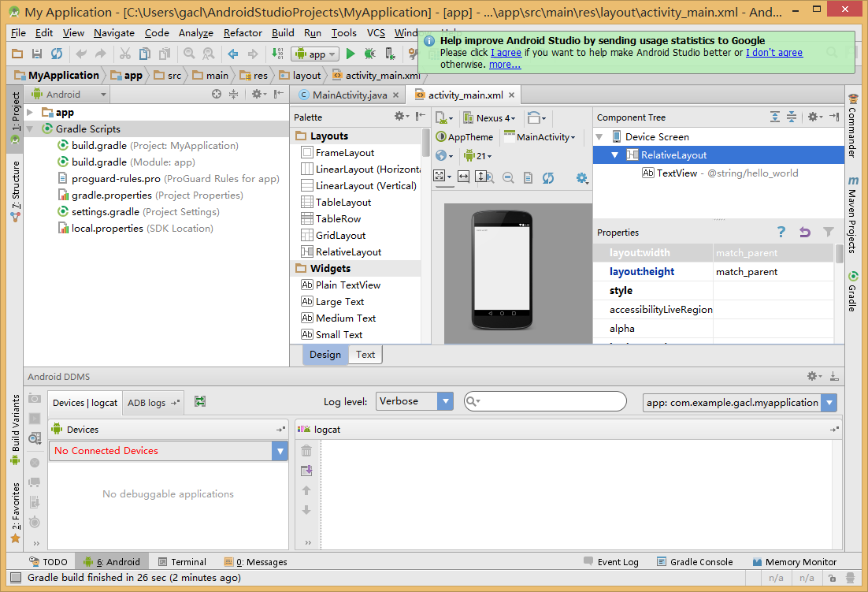Click the green Run app button
The image size is (868, 592).
(351, 54)
